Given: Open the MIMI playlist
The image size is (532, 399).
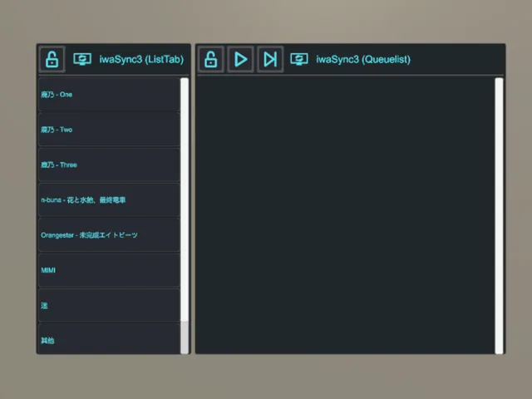Looking at the screenshot, I should tap(109, 270).
